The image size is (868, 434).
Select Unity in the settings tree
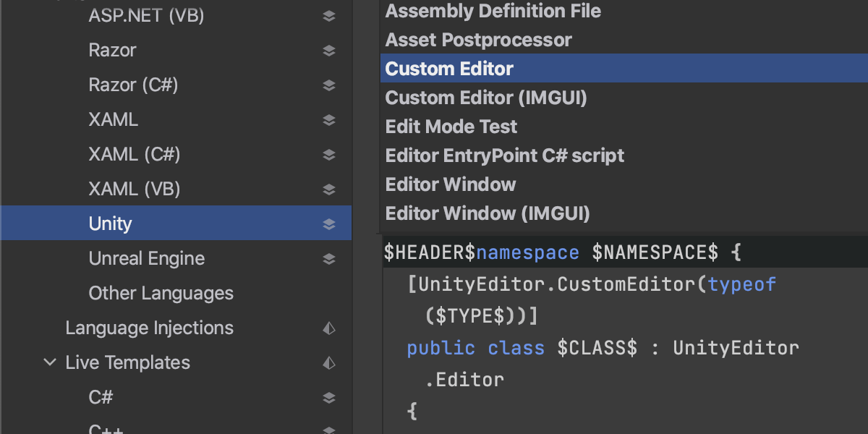tap(110, 224)
